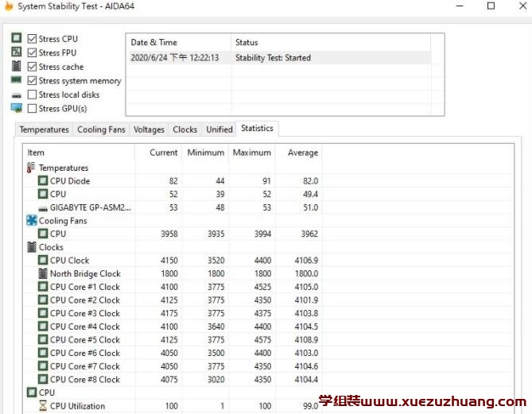Click the CPU Diode chip icon
This screenshot has height=414, width=532.
point(43,181)
